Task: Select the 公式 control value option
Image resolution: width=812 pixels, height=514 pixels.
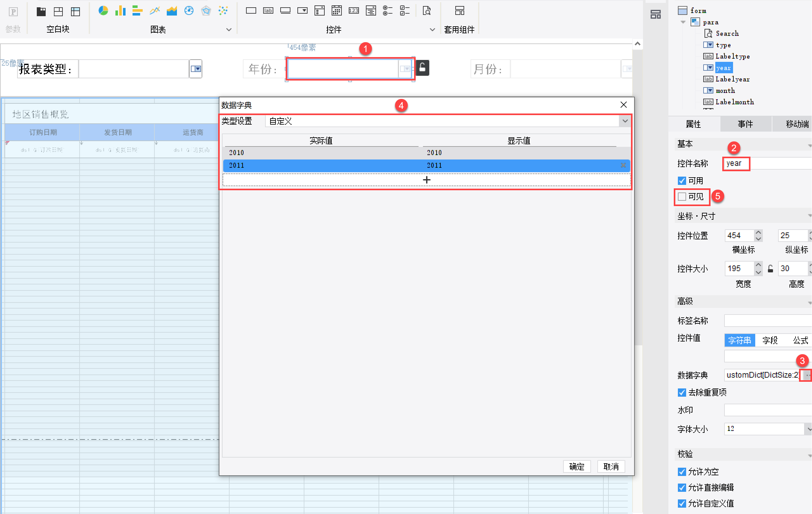Action: (801, 340)
